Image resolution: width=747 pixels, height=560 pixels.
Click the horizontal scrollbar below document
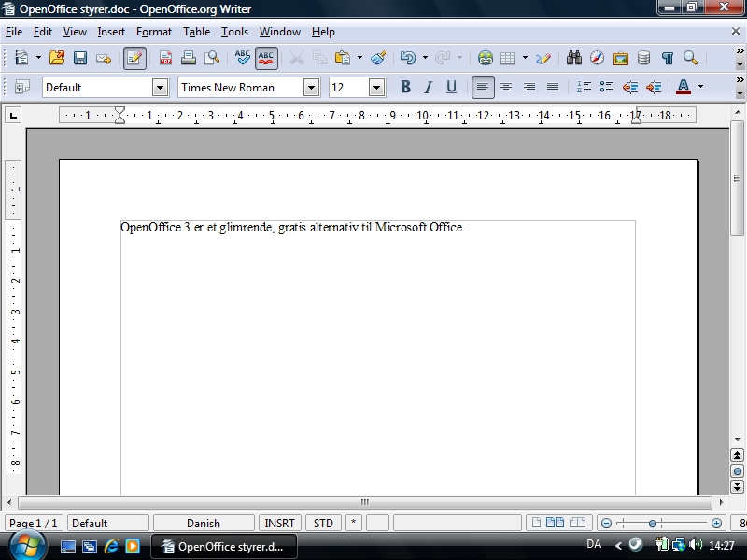(364, 502)
